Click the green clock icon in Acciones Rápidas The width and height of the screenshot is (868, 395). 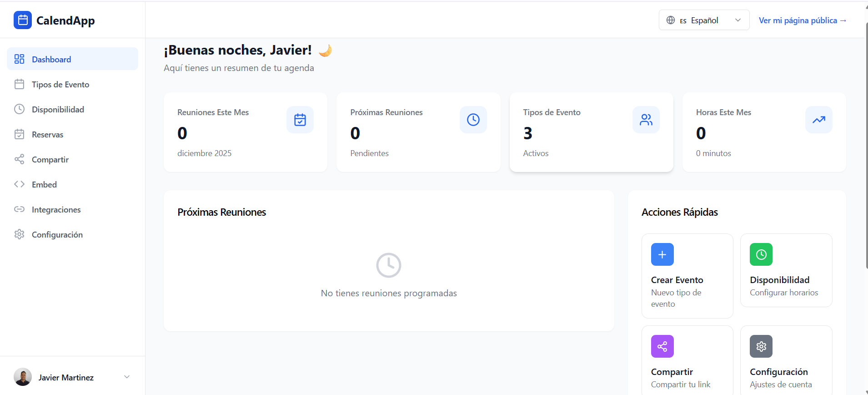pos(761,254)
